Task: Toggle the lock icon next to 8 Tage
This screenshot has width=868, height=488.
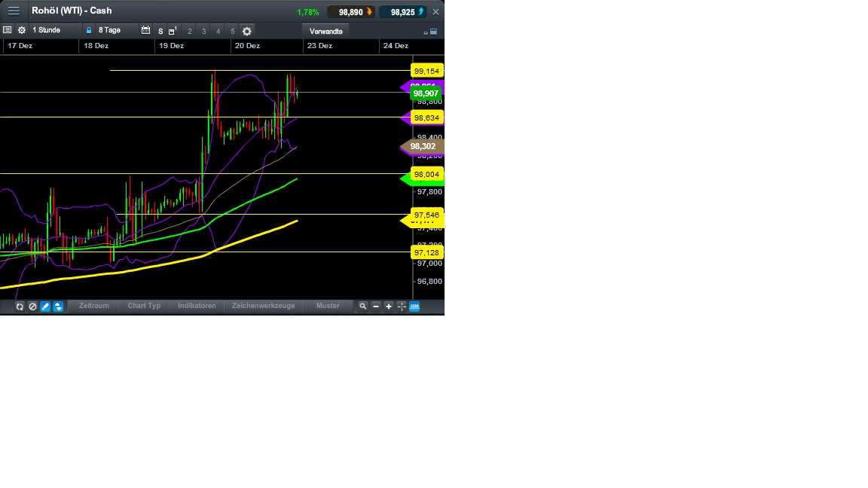Action: pyautogui.click(x=88, y=31)
